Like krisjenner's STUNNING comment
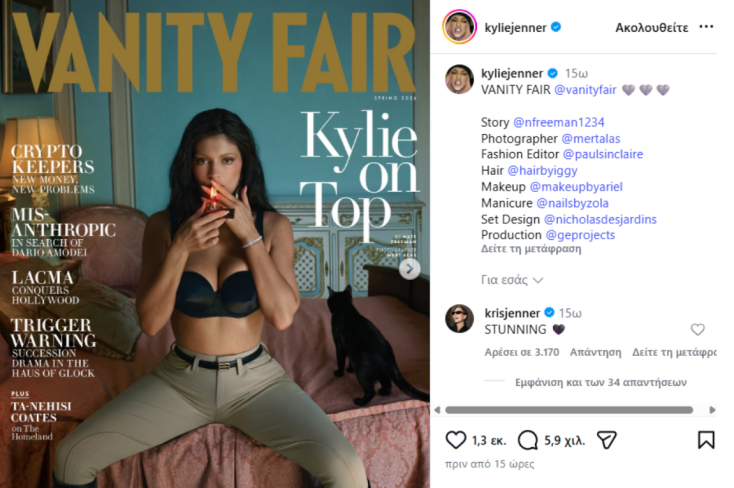734x488 pixels. [x=697, y=330]
